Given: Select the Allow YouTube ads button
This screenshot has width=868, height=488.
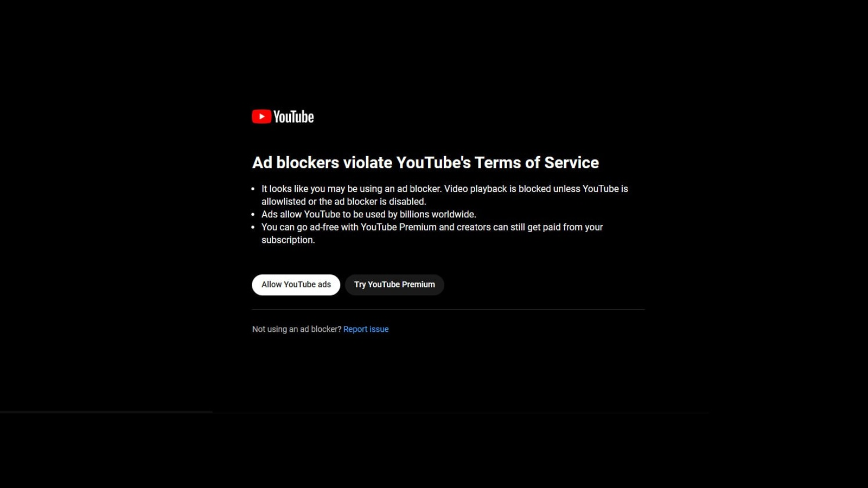Looking at the screenshot, I should point(296,285).
